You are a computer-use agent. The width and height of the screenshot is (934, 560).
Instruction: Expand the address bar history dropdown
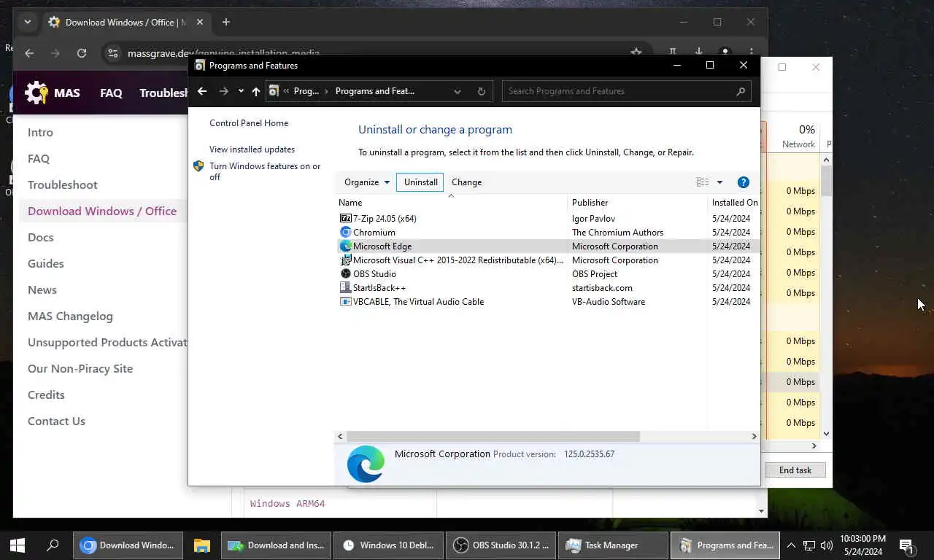pyautogui.click(x=458, y=91)
